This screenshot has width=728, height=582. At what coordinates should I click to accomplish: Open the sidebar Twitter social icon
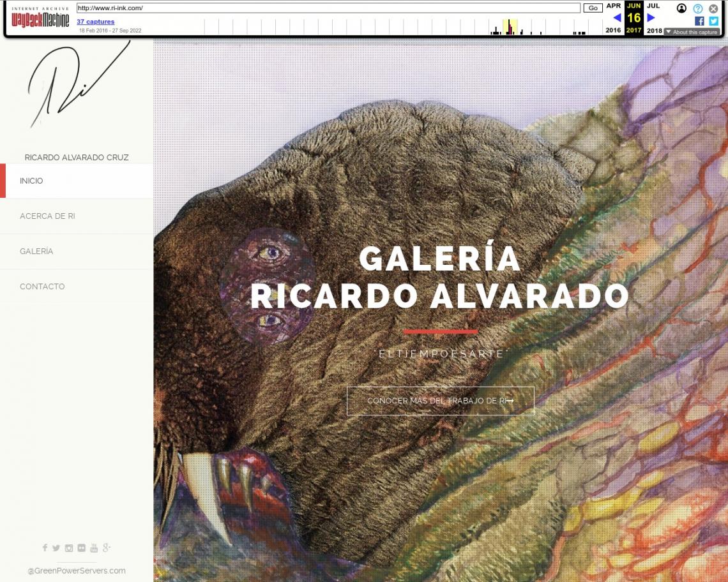click(x=56, y=548)
